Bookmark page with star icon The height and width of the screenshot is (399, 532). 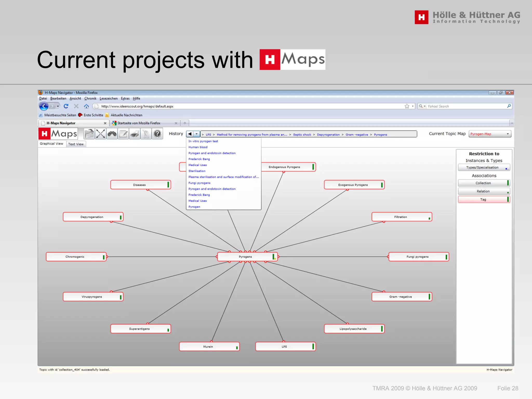pos(407,106)
